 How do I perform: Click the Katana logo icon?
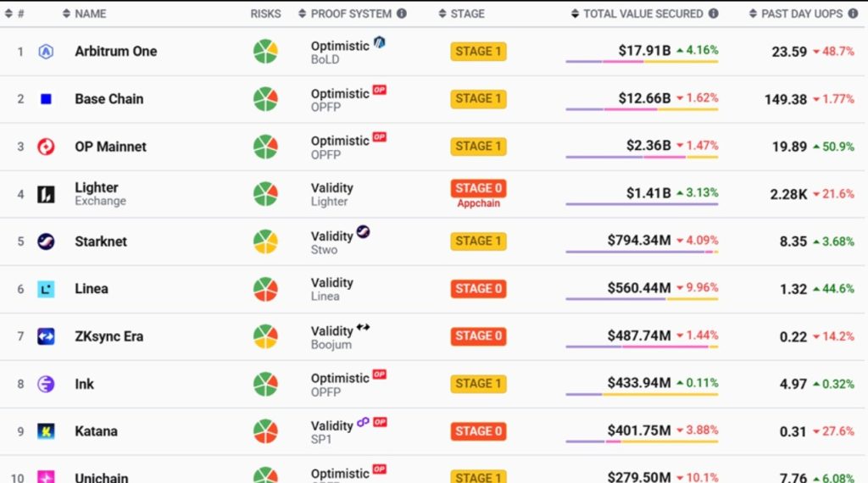pos(46,431)
